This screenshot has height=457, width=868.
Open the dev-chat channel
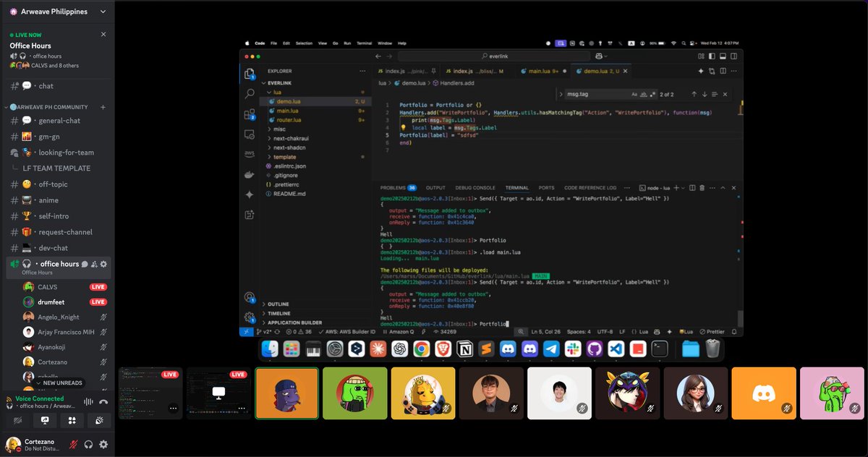[x=58, y=248]
